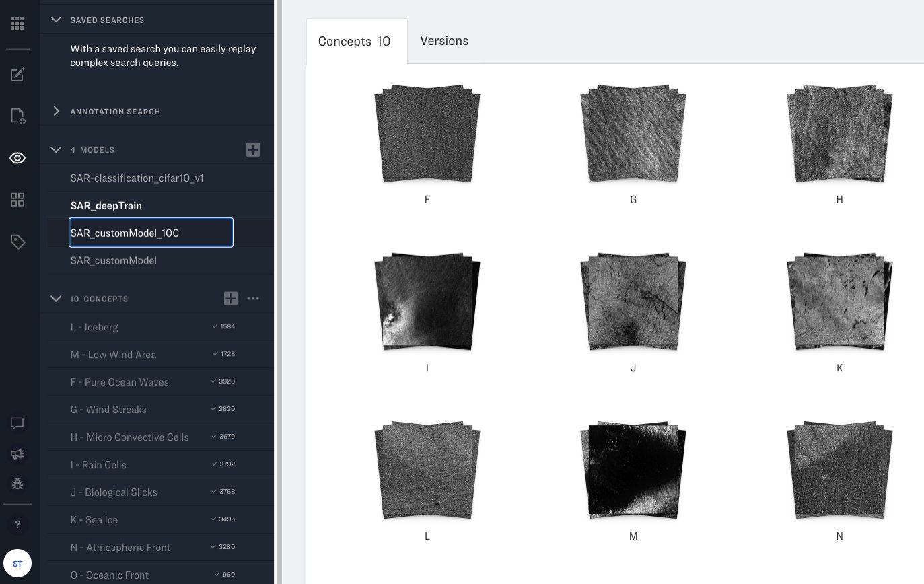The height and width of the screenshot is (584, 924).
Task: Click the bug report icon
Action: coord(17,483)
